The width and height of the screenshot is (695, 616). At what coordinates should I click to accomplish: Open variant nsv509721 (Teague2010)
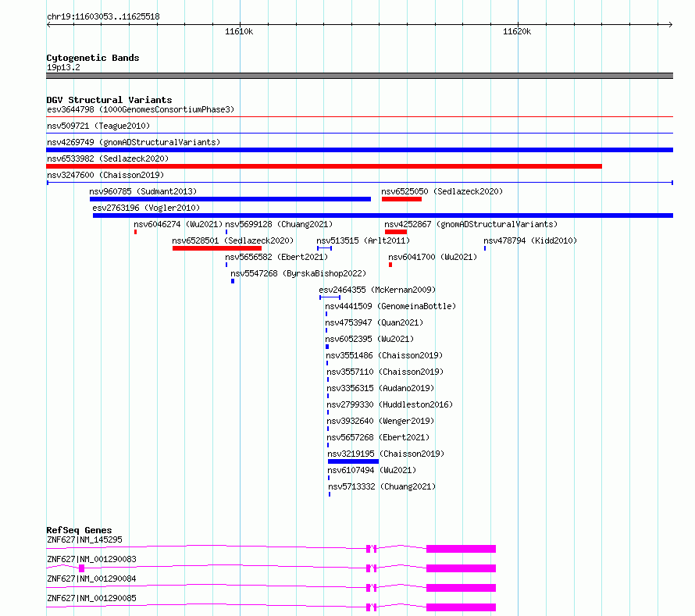98,126
